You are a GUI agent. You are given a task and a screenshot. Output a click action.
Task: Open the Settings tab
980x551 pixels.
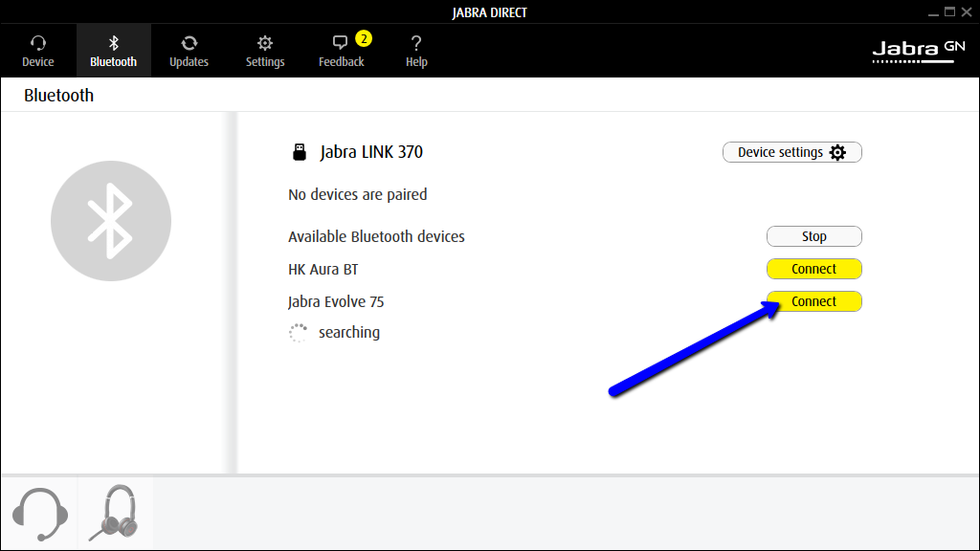coord(265,51)
